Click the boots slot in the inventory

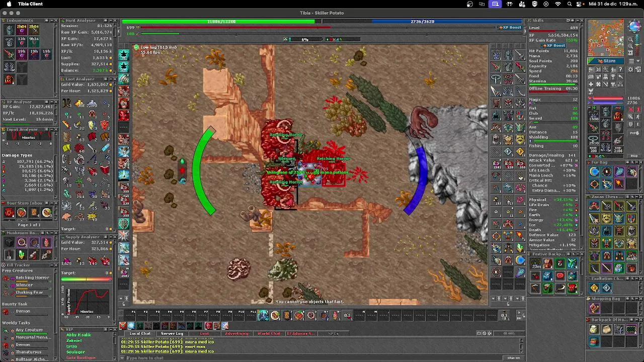(x=606, y=147)
